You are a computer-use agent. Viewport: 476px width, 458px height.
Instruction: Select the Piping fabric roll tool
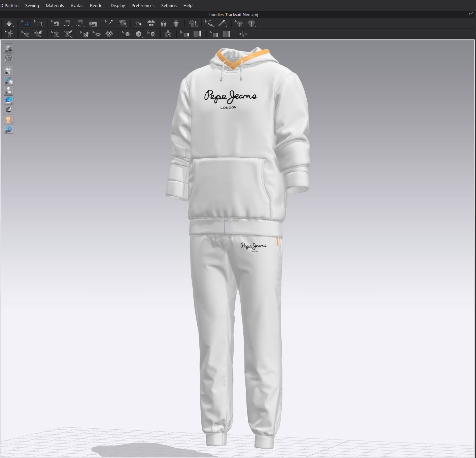coord(197,34)
